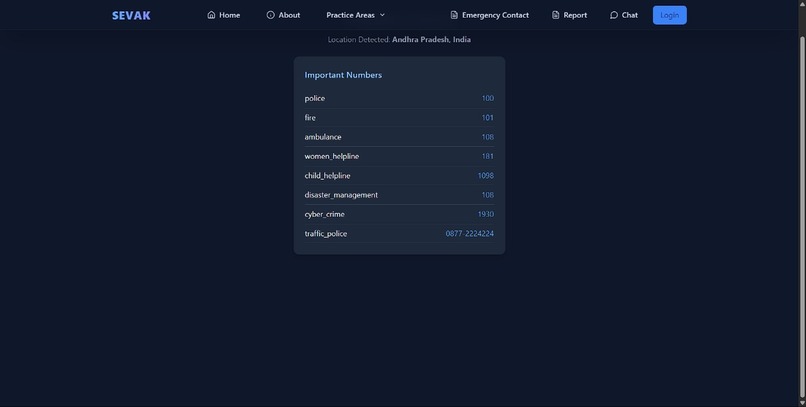Click the Chat bubble icon
Viewport: 806px width, 407px height.
[614, 15]
